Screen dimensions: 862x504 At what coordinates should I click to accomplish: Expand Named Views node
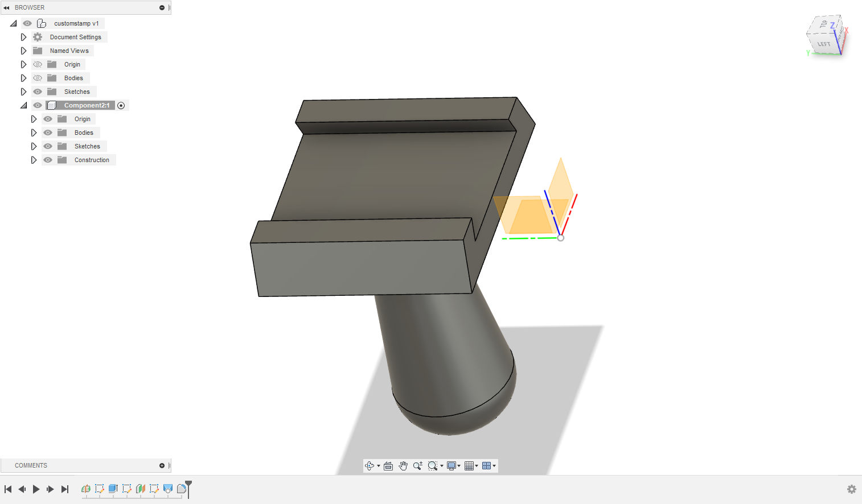click(x=23, y=51)
